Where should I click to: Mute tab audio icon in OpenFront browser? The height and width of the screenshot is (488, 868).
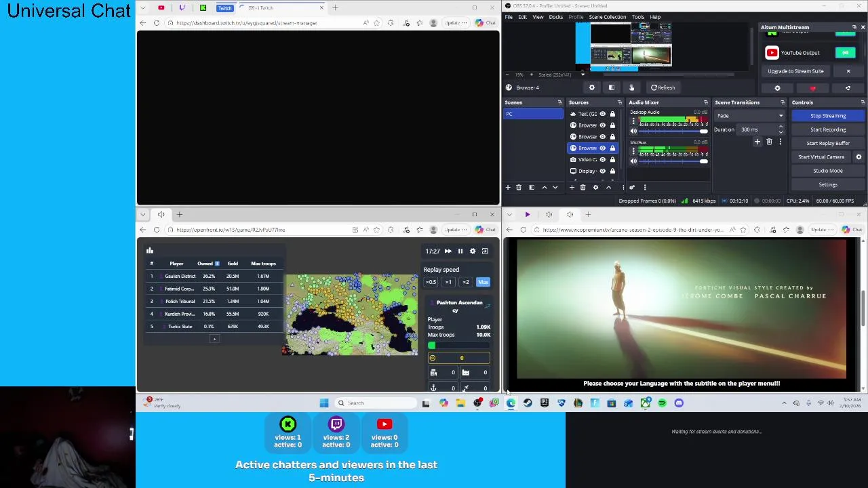161,214
